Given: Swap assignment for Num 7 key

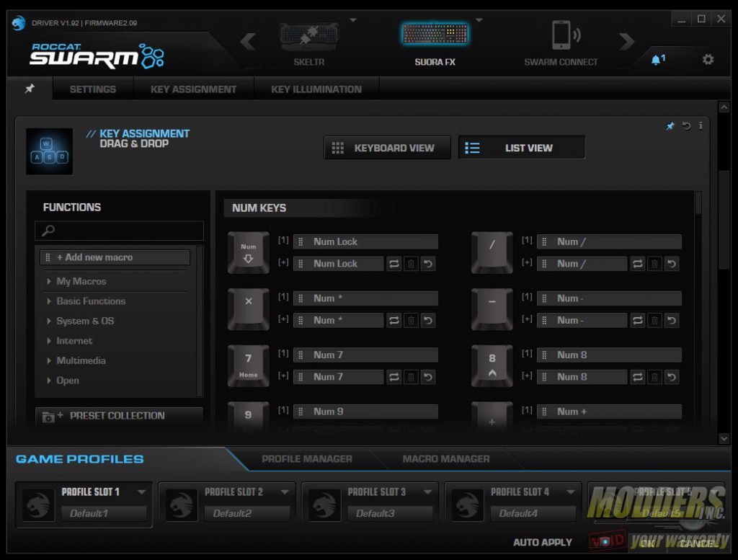Looking at the screenshot, I should (x=394, y=377).
